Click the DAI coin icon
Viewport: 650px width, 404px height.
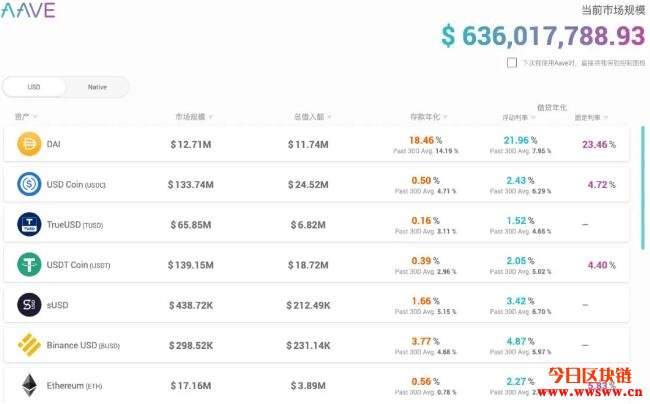point(29,144)
